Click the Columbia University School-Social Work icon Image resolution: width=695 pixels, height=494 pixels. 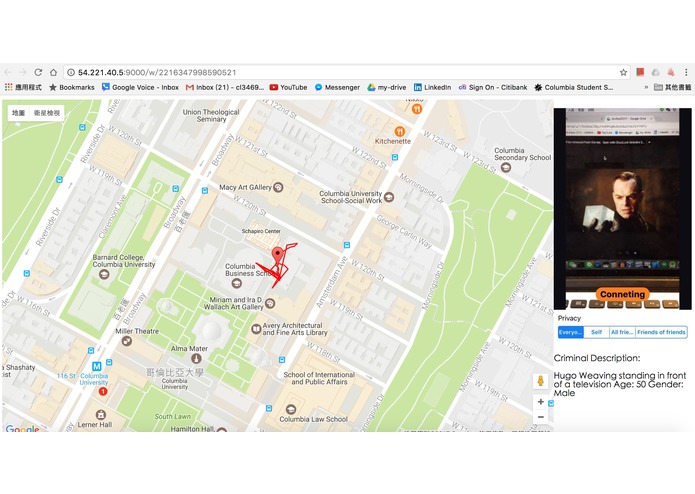(x=389, y=197)
